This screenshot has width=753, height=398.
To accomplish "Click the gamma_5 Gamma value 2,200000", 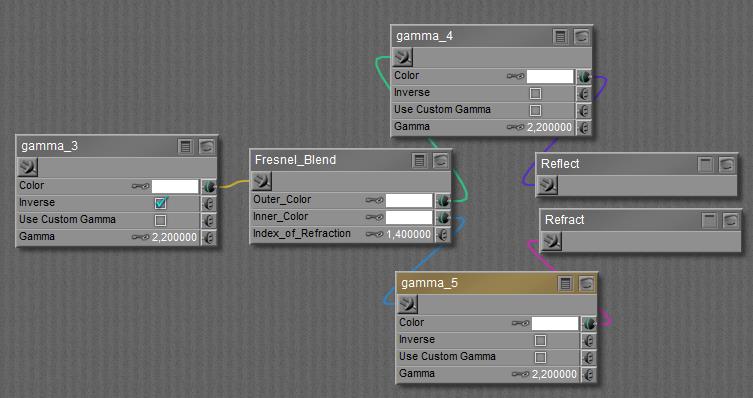I will pyautogui.click(x=554, y=374).
